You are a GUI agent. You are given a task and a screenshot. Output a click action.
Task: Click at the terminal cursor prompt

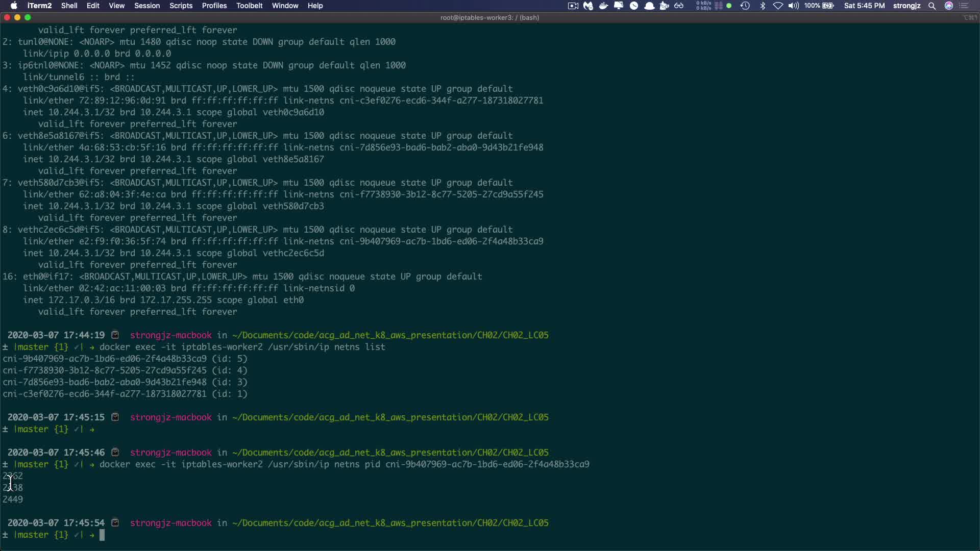102,535
